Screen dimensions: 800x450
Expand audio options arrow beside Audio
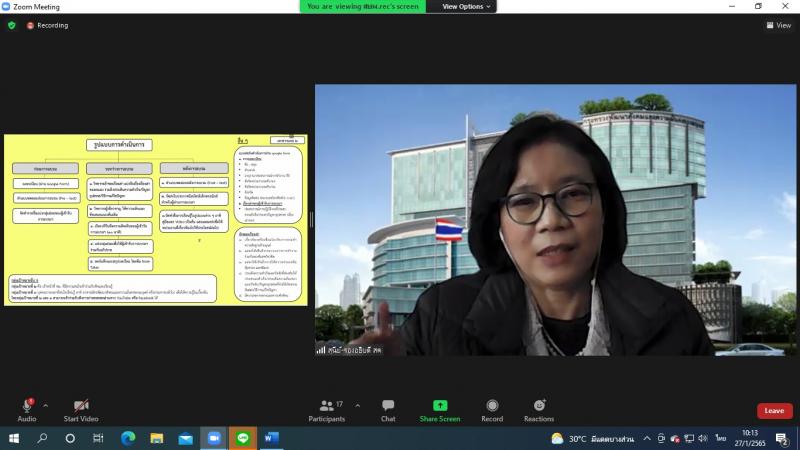click(x=45, y=406)
